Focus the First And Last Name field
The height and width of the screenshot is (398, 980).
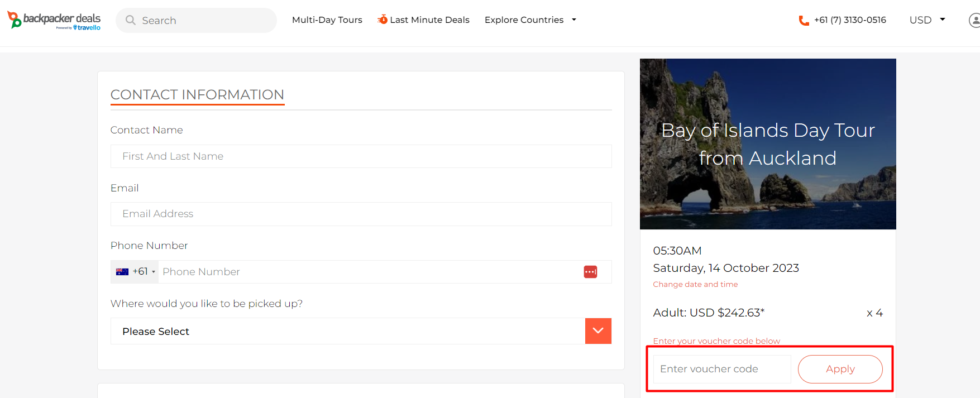pyautogui.click(x=361, y=156)
